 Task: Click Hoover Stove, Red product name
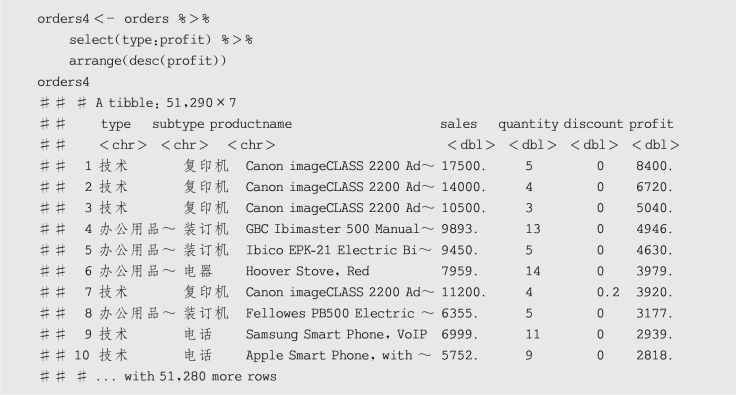(x=307, y=271)
